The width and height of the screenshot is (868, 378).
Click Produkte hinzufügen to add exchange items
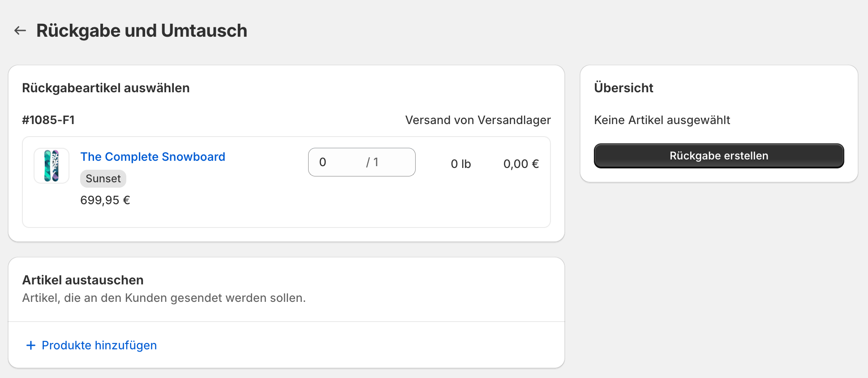click(x=99, y=345)
